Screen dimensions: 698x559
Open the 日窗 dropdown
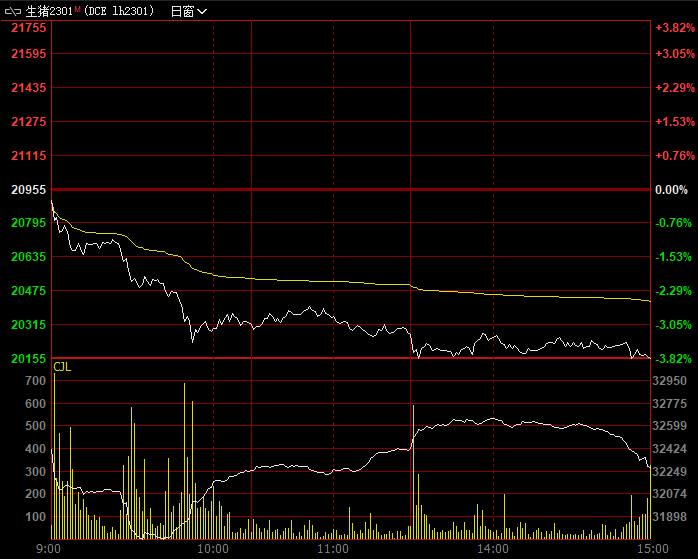(189, 12)
